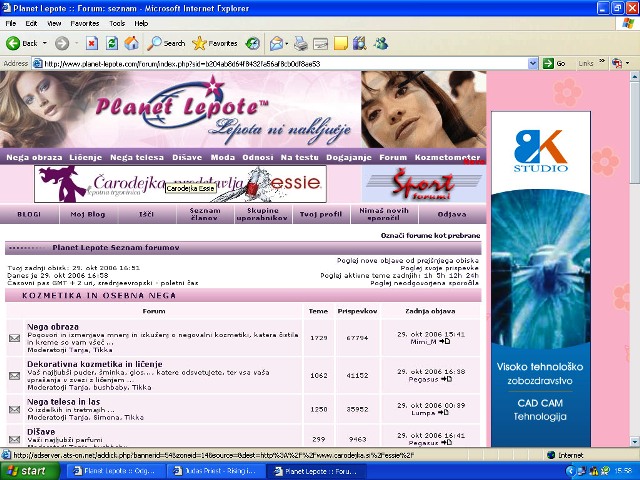Open Dogajanje in the navigation bar
This screenshot has width=640, height=480.
(x=349, y=157)
